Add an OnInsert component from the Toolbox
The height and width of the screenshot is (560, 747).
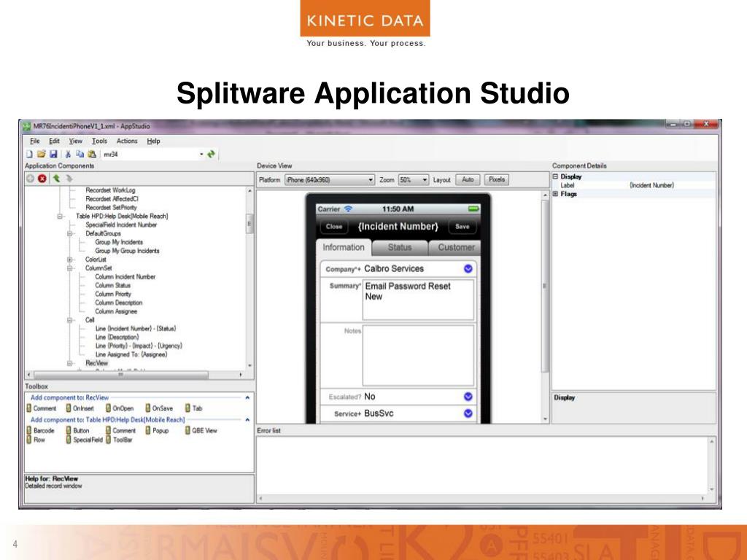coord(80,408)
